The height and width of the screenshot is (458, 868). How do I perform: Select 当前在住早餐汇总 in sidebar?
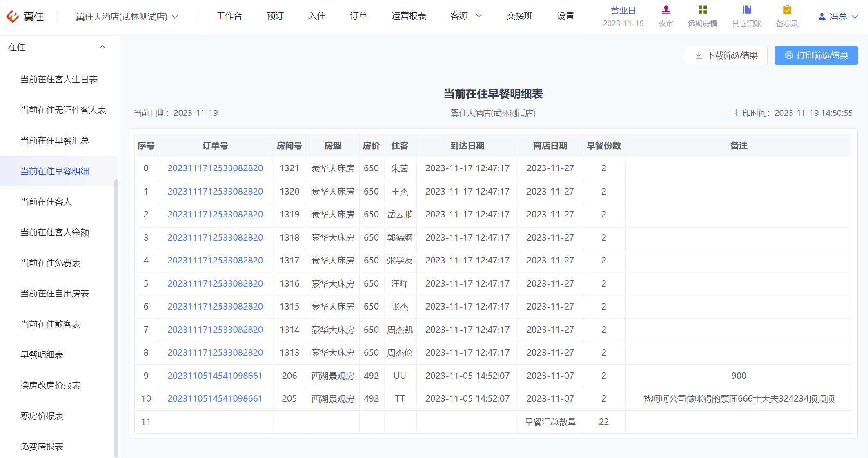(59, 141)
